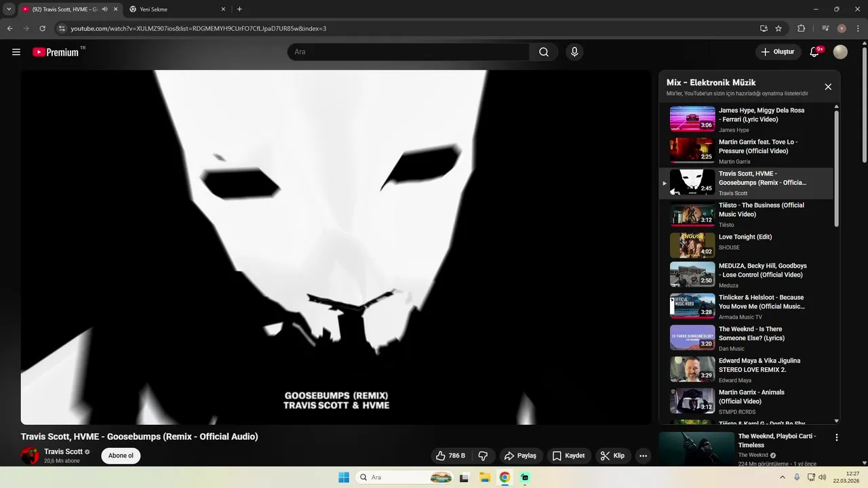The image size is (868, 488).
Task: View site information icon in address bar
Action: 62,28
